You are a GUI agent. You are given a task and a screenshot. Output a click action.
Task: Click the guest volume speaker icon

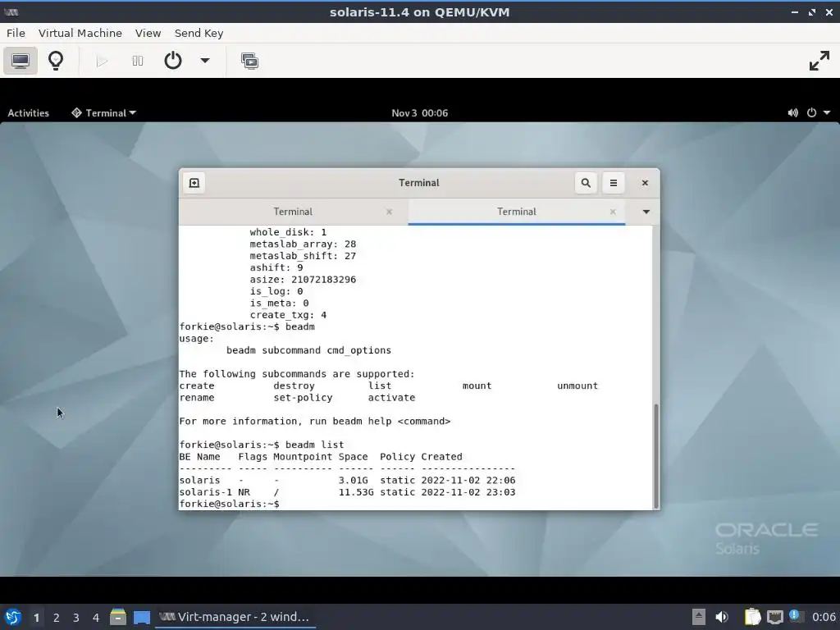tap(793, 113)
